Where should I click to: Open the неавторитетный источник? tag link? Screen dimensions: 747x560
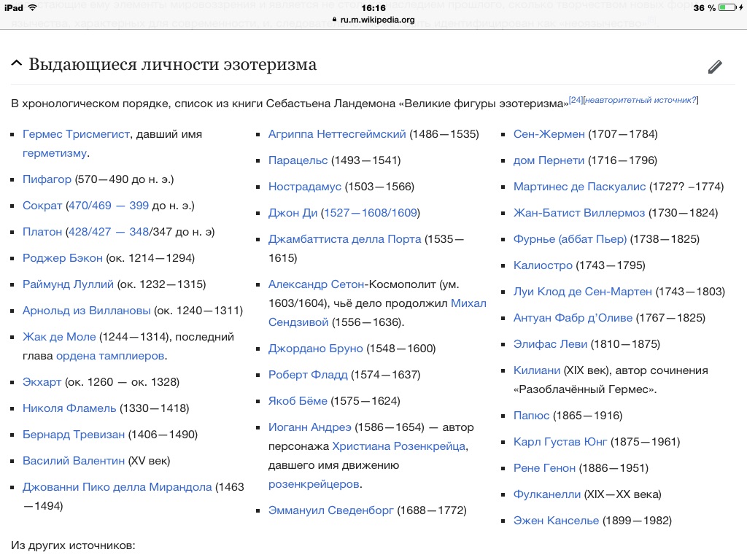(x=640, y=100)
